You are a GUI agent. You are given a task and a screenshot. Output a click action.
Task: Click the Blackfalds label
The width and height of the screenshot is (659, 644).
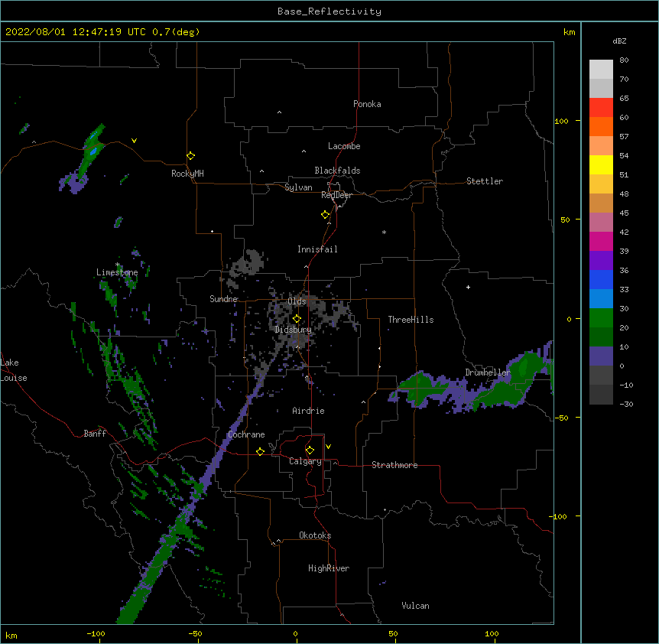tap(337, 171)
